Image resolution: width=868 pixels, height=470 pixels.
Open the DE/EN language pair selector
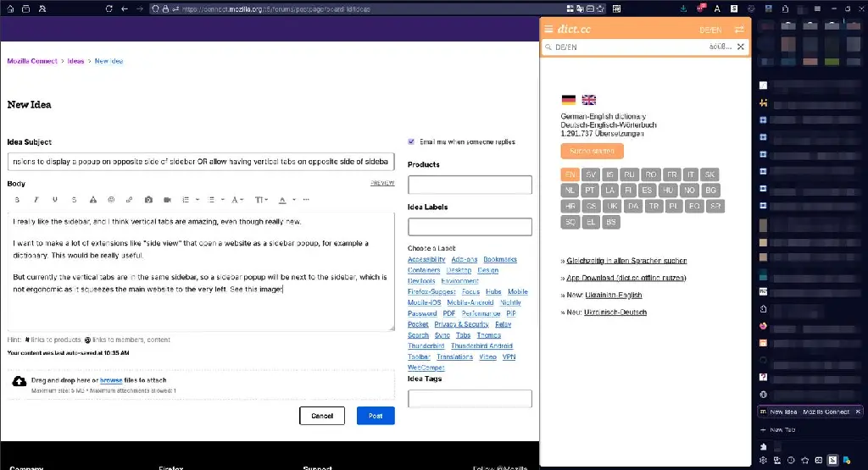[710, 30]
